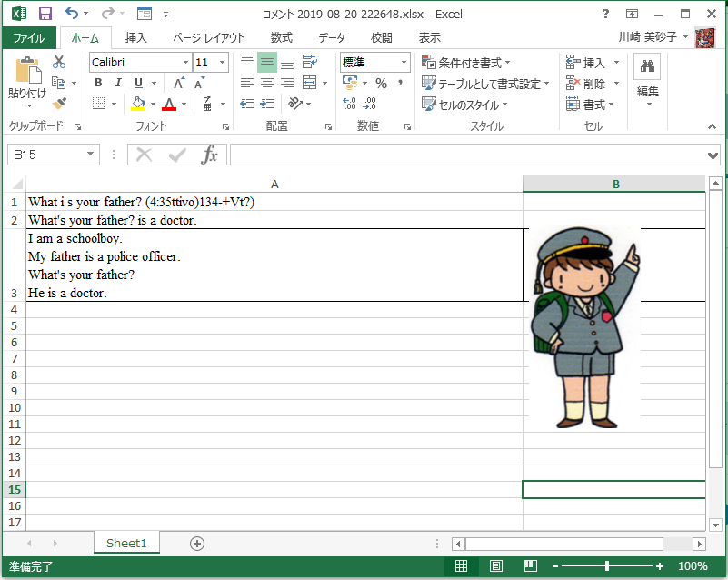Toggle Bold formatting
The height and width of the screenshot is (580, 728).
(x=98, y=83)
